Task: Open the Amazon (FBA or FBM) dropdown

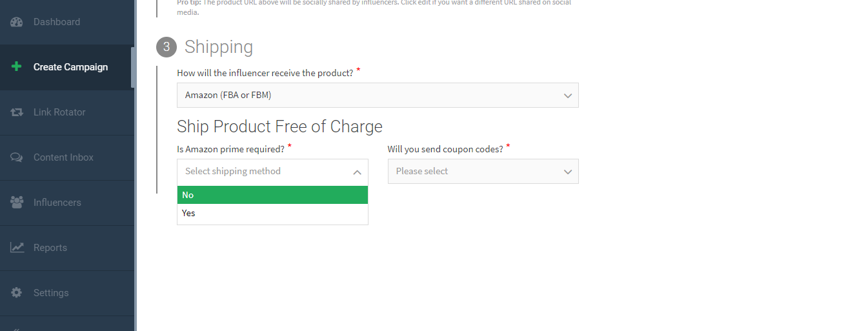Action: tap(378, 95)
